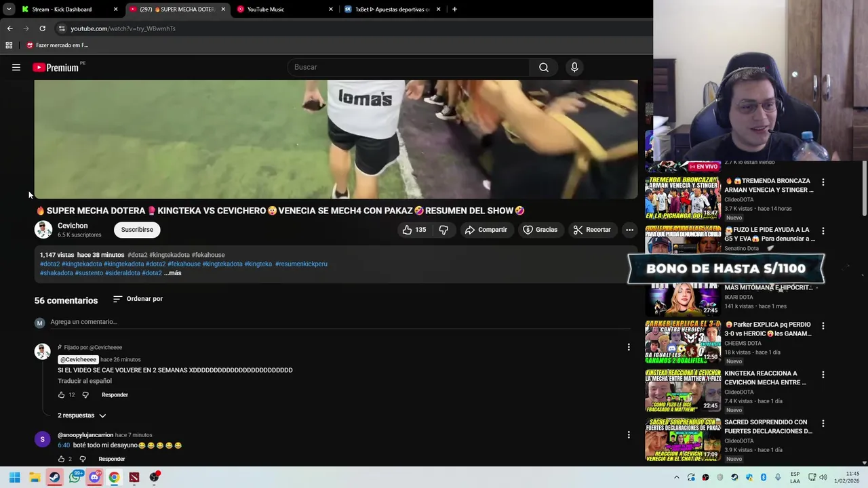The height and width of the screenshot is (488, 868).
Task: Click Bluetooth icon in system tray
Action: click(763, 477)
